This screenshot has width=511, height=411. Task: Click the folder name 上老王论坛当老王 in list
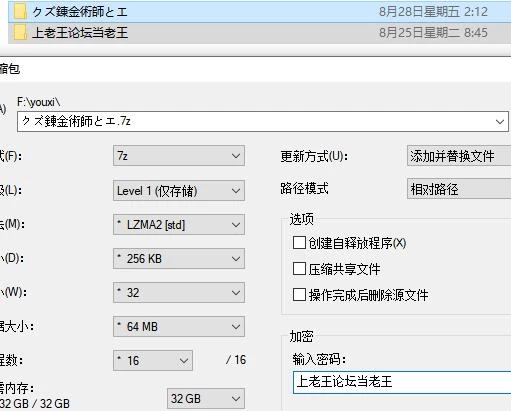click(x=80, y=33)
